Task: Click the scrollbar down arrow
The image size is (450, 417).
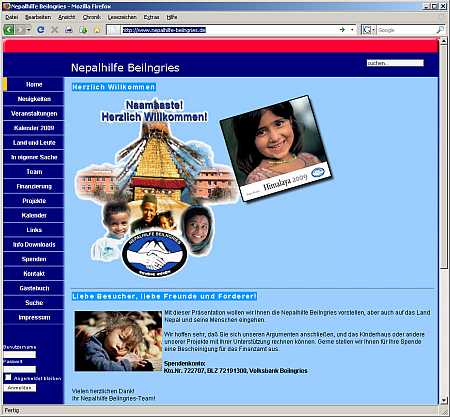Action: pos(444,400)
